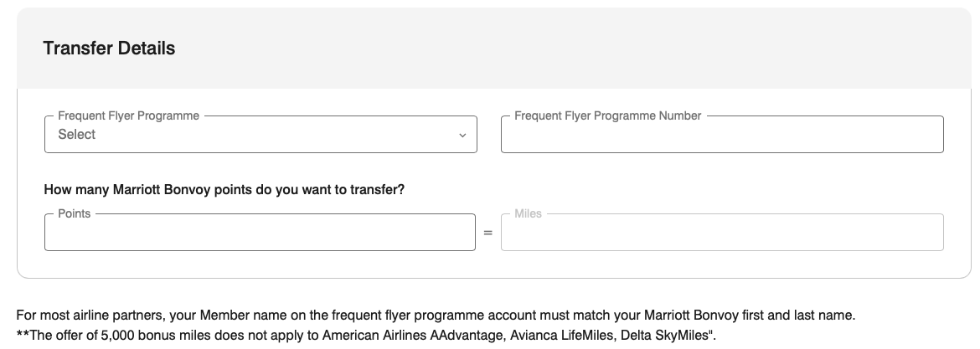Open the Frequent Flyer Programme dropdown
980x349 pixels.
pos(260,135)
